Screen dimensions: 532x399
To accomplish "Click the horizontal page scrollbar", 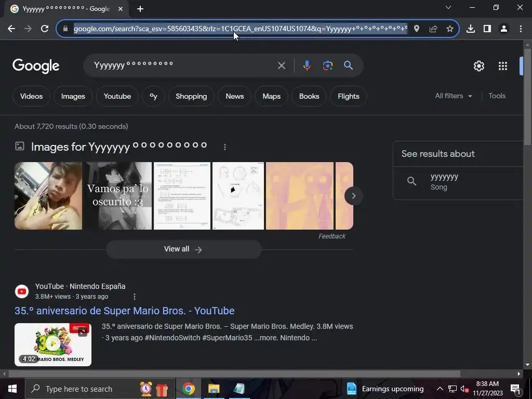I will 234,374.
